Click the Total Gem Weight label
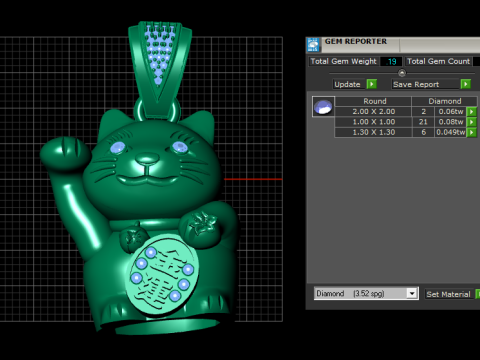The height and width of the screenshot is (360, 480). point(343,61)
